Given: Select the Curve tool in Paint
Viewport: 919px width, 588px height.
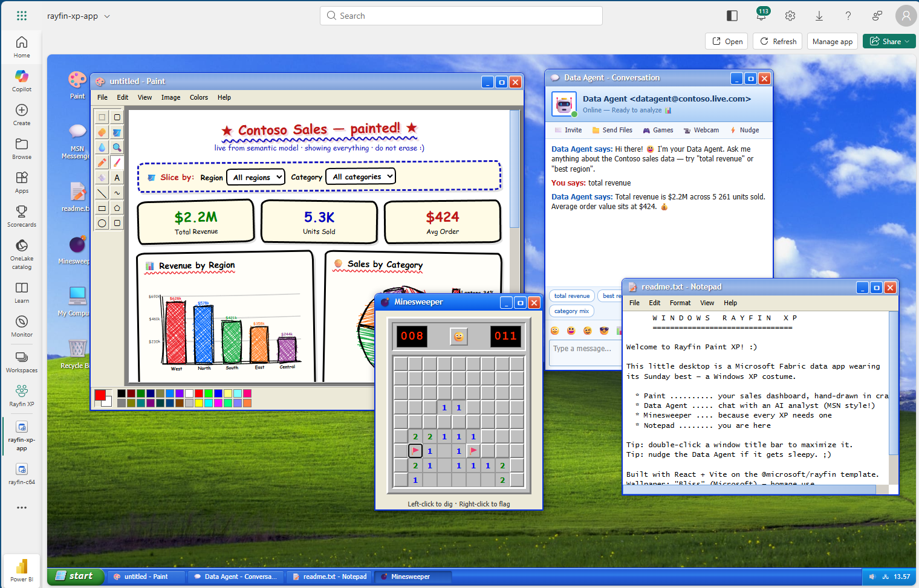Looking at the screenshot, I should [x=117, y=193].
